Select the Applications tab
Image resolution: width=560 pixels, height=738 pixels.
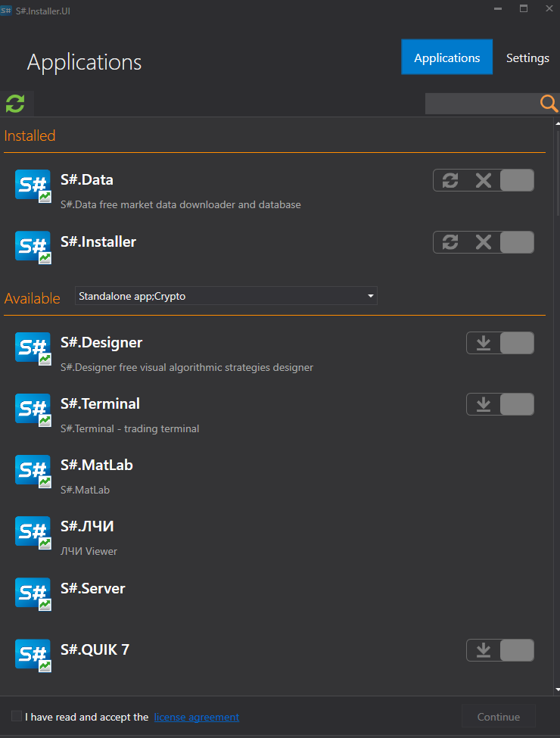click(x=446, y=58)
